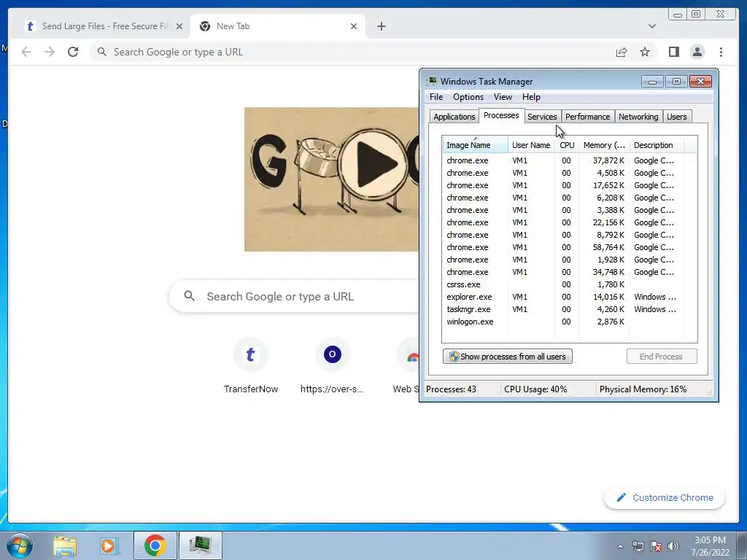Sort processes by Image Name column

tap(475, 145)
